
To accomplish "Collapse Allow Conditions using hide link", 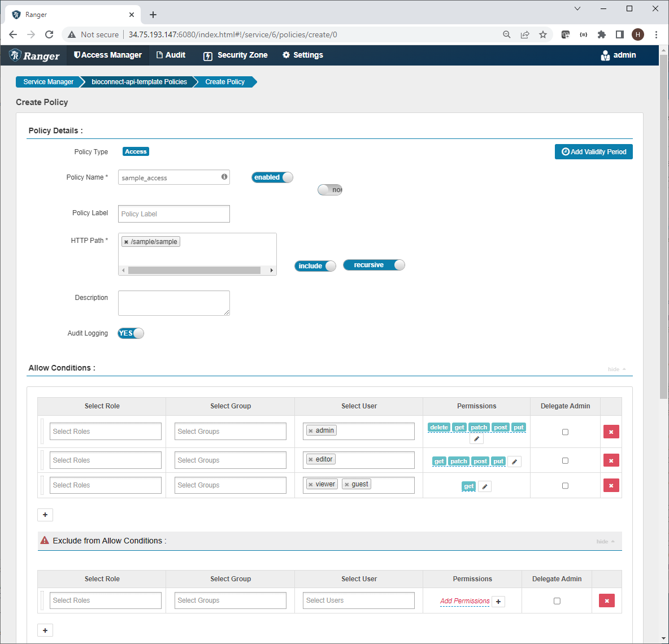I will (616, 369).
